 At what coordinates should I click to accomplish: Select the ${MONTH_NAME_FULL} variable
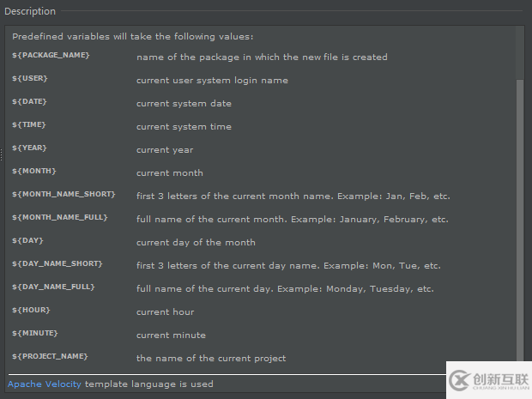(x=60, y=218)
